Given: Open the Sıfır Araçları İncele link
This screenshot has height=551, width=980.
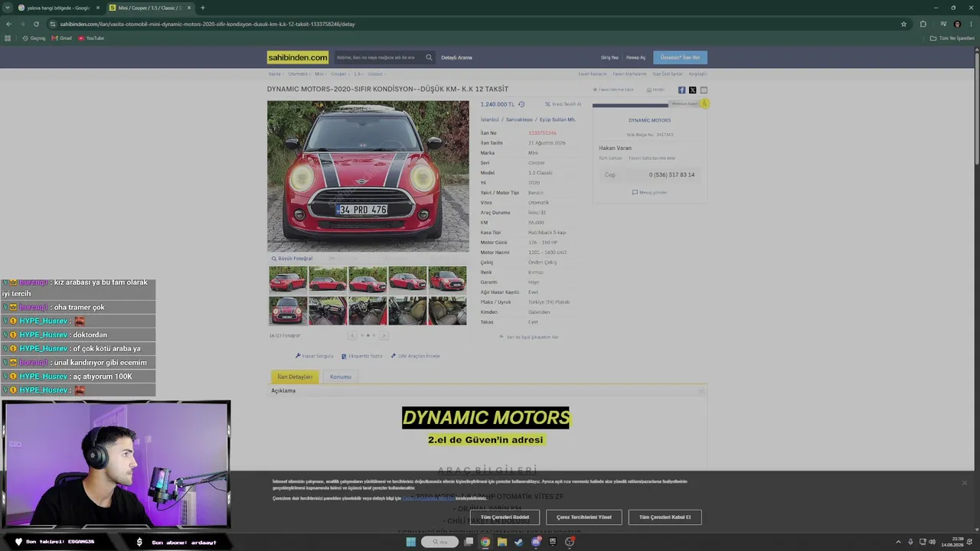Looking at the screenshot, I should click(x=416, y=356).
